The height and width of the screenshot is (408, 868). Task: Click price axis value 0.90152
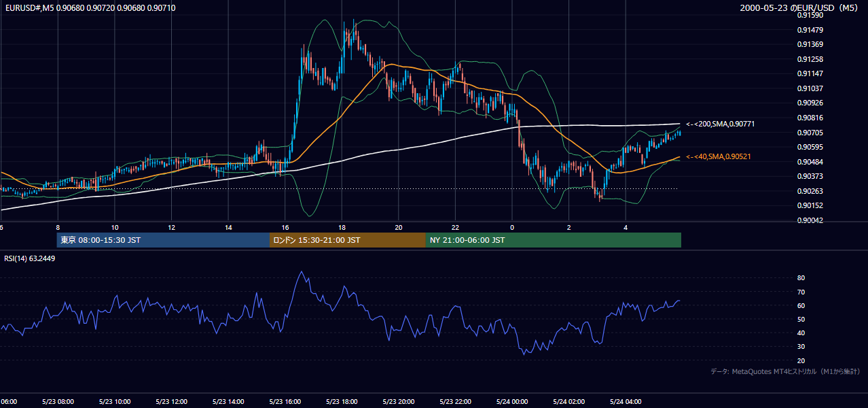pos(810,205)
